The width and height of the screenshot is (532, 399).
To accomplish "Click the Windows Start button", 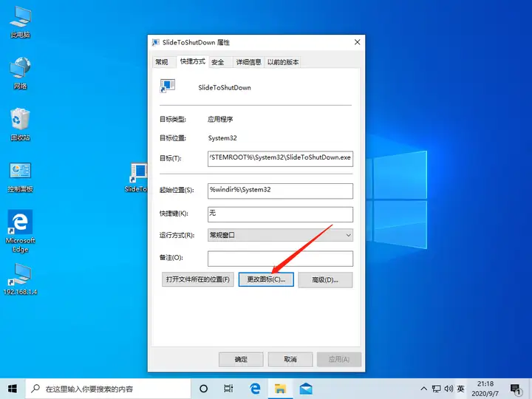I will (13, 389).
